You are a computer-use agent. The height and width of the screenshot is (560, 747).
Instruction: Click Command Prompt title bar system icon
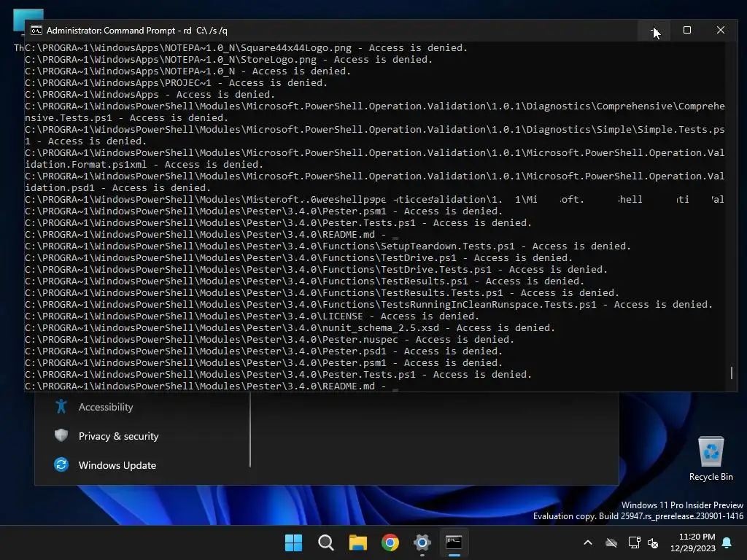point(36,31)
